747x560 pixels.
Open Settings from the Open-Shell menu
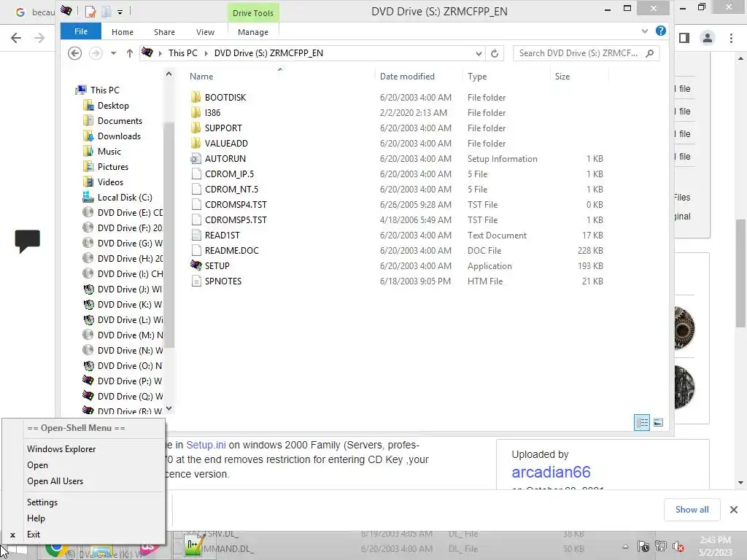42,502
